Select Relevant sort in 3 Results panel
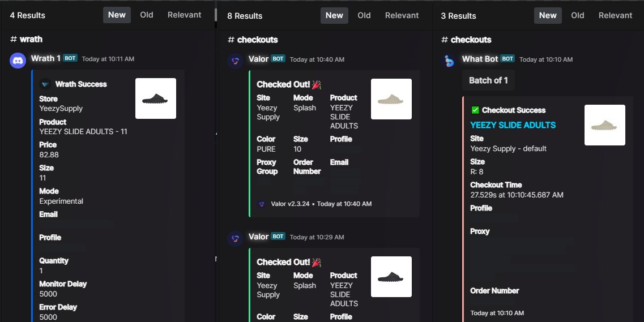 (615, 16)
